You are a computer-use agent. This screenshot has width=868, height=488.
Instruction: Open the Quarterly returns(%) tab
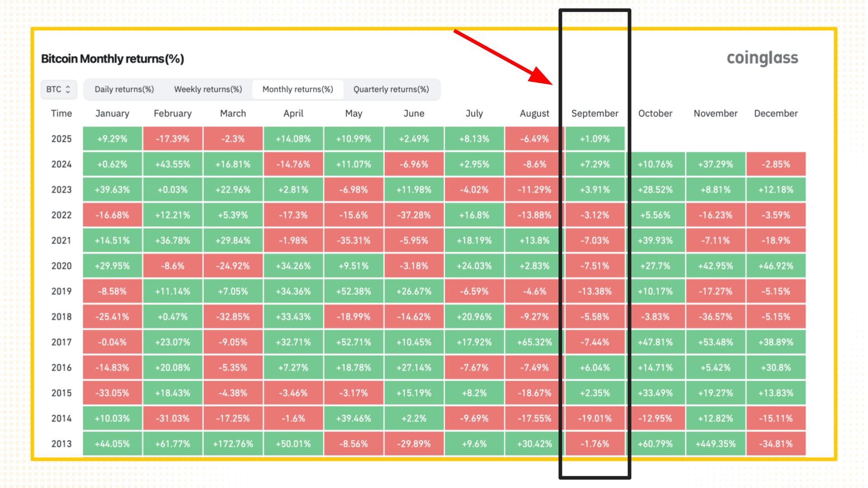pos(391,89)
